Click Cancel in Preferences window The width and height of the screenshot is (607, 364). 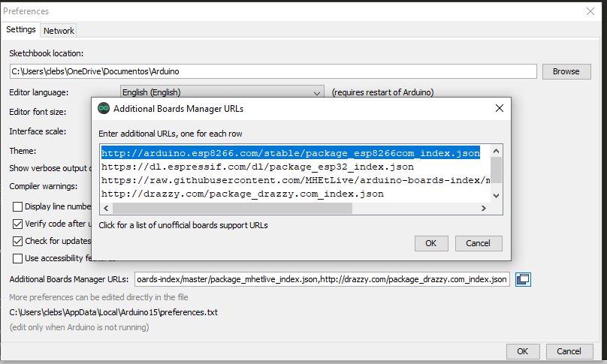point(569,351)
